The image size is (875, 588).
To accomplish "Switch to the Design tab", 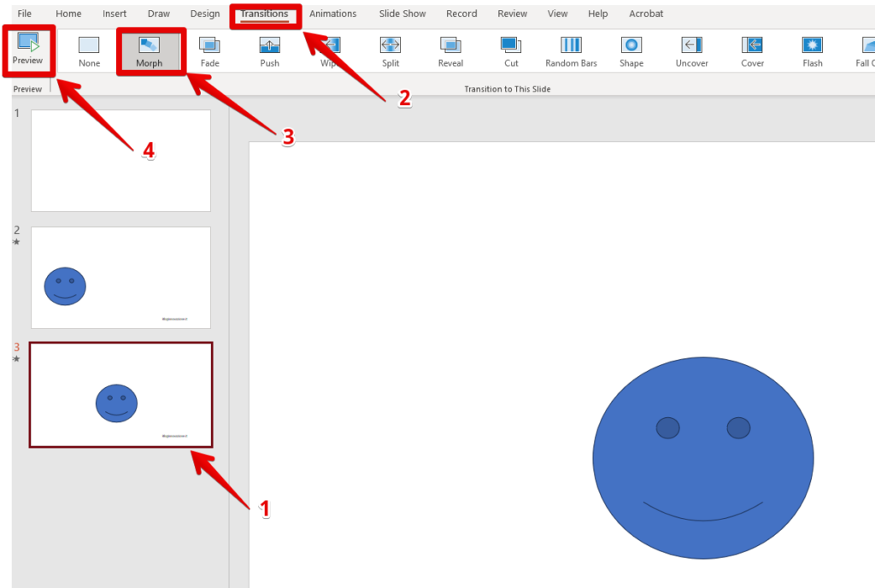I will (x=205, y=14).
